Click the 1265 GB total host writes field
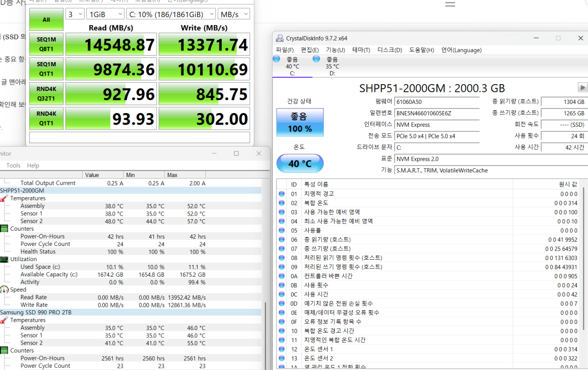 (564, 113)
